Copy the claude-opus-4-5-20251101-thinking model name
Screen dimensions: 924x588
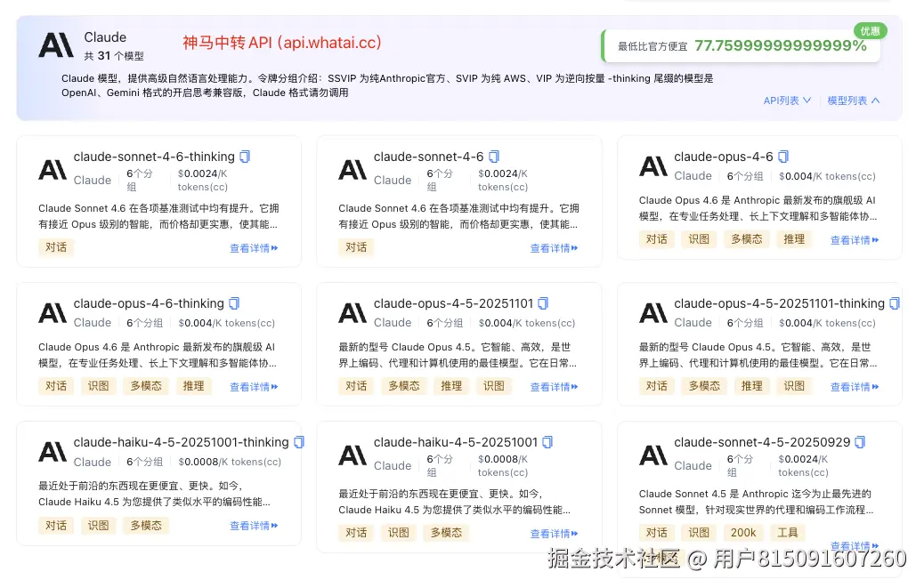click(x=895, y=303)
